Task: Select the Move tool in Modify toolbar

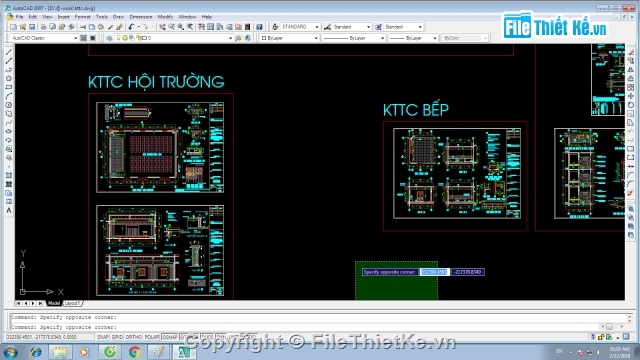Action: point(631,96)
